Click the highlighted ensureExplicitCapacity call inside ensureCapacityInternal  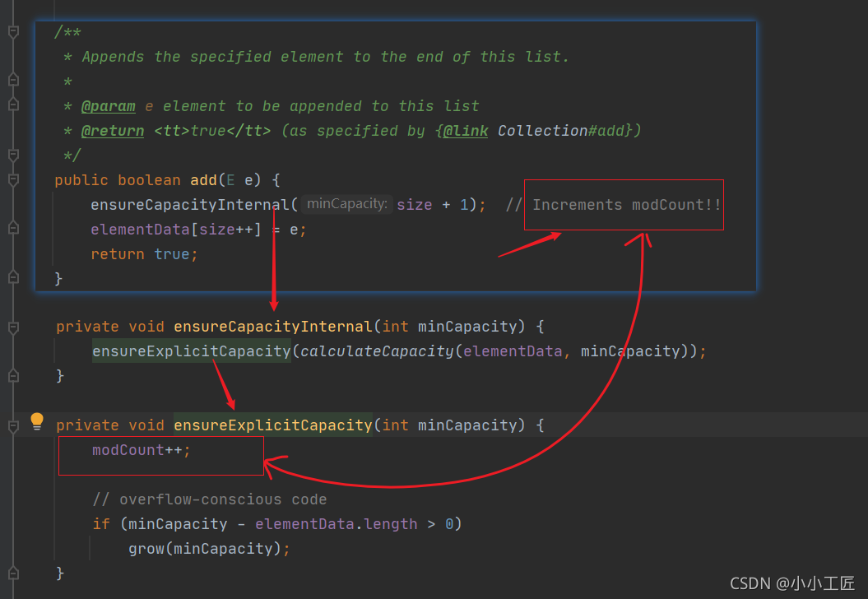[191, 351]
